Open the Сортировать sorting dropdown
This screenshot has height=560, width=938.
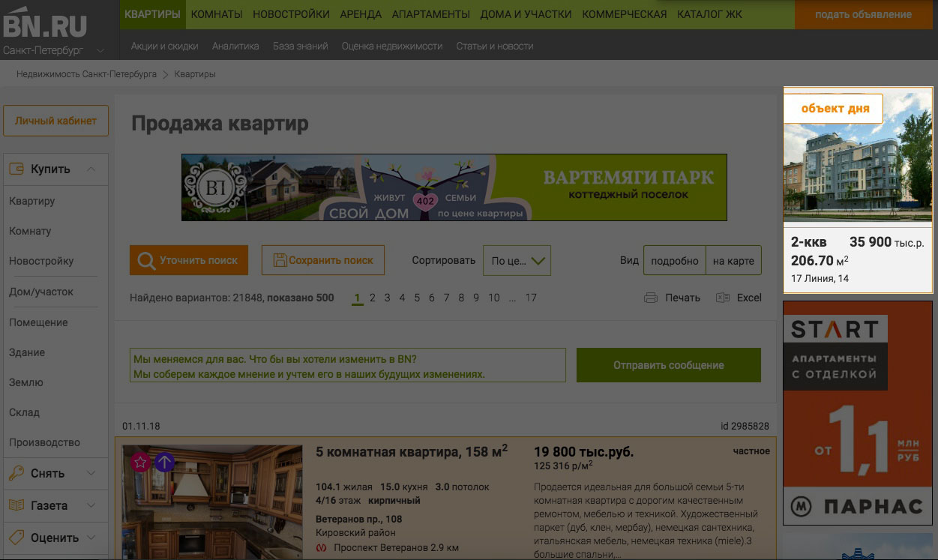517,261
